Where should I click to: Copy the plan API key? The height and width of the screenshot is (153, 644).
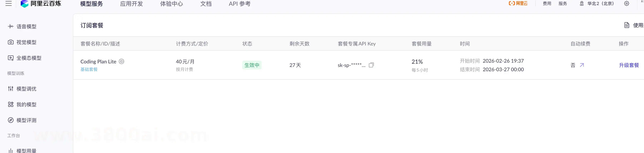tap(371, 65)
